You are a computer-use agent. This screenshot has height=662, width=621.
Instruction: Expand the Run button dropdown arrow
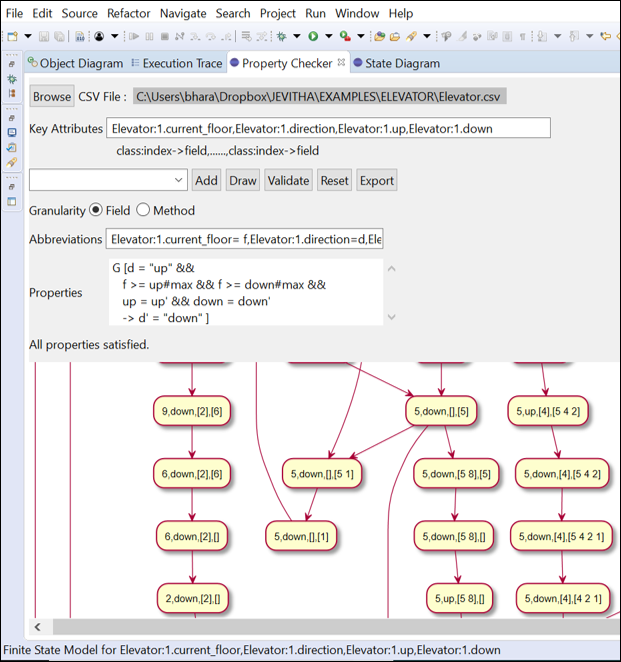coord(327,37)
